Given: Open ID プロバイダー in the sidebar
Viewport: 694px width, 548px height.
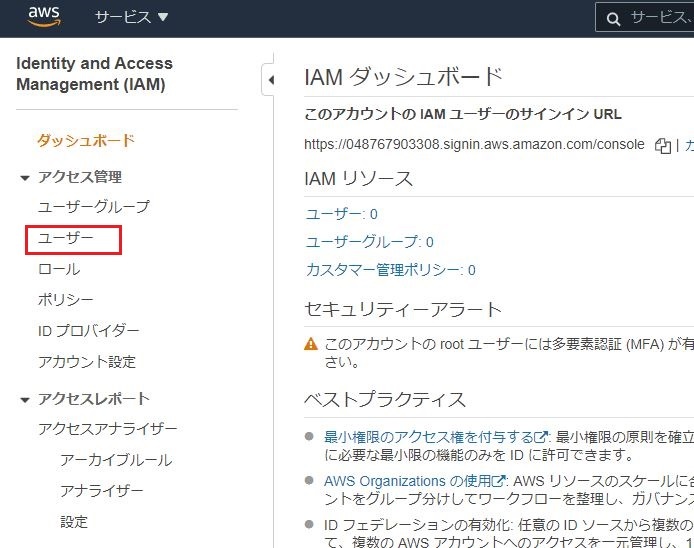Looking at the screenshot, I should pos(89,331).
